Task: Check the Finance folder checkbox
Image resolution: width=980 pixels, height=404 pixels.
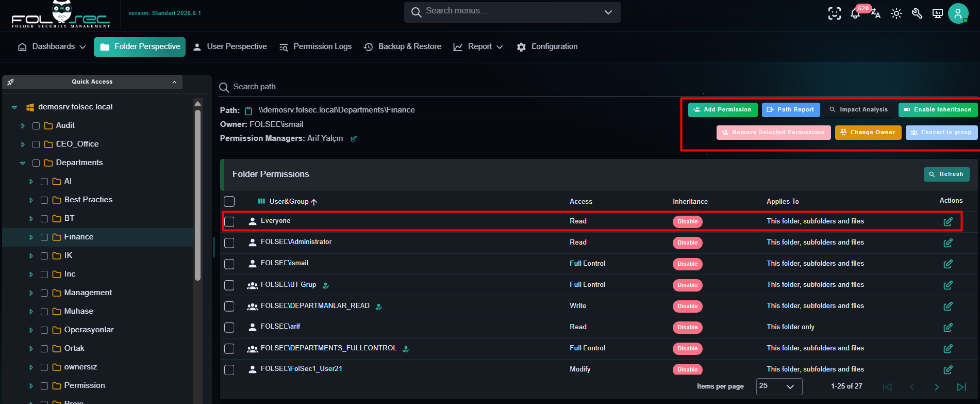Action: click(44, 237)
